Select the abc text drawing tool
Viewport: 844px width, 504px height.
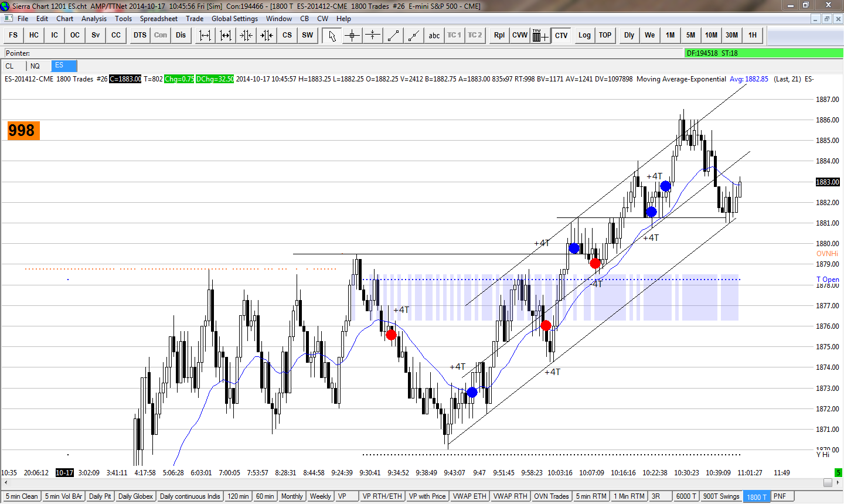434,35
